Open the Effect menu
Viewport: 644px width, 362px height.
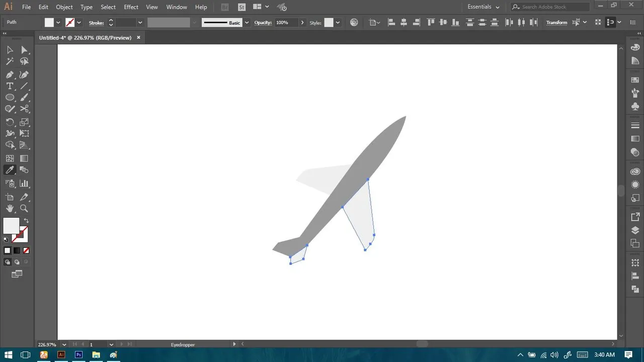[x=131, y=7]
